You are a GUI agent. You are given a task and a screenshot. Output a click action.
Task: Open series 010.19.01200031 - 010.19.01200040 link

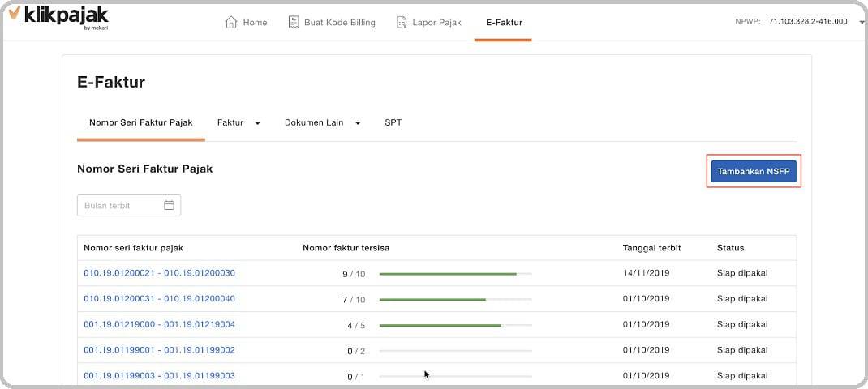click(160, 299)
